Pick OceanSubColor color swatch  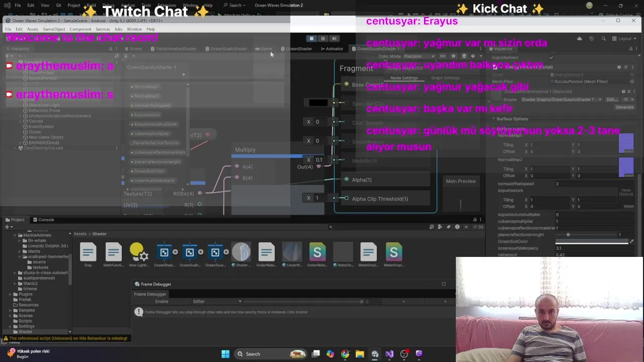[x=592, y=242]
